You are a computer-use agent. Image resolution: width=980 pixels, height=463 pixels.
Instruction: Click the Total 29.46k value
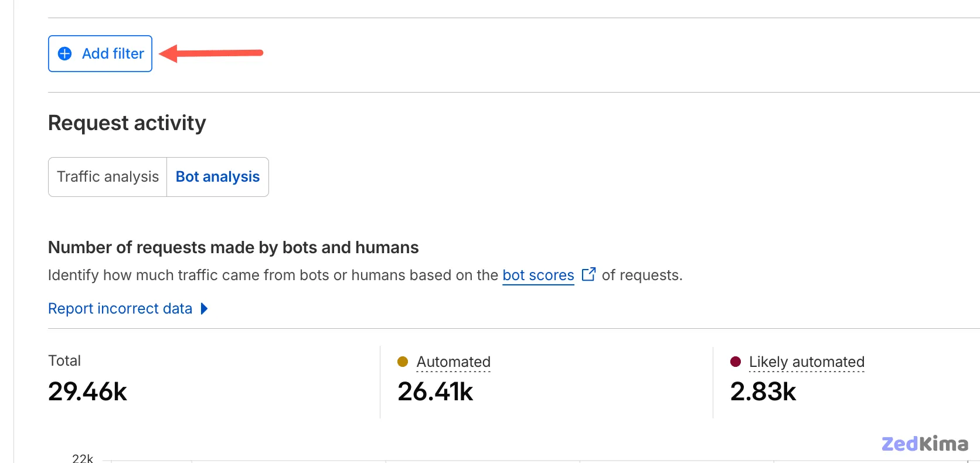click(x=87, y=391)
